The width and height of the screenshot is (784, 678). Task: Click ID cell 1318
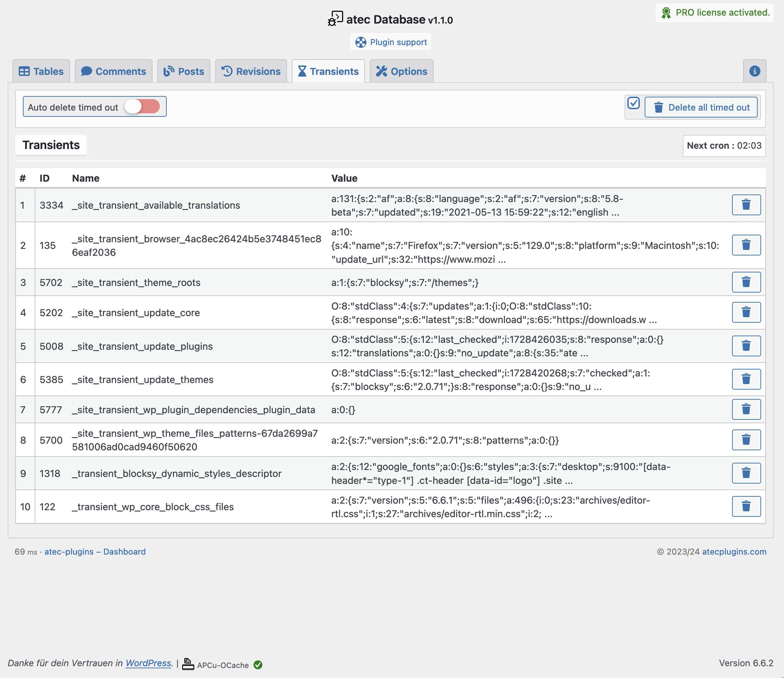coord(50,474)
